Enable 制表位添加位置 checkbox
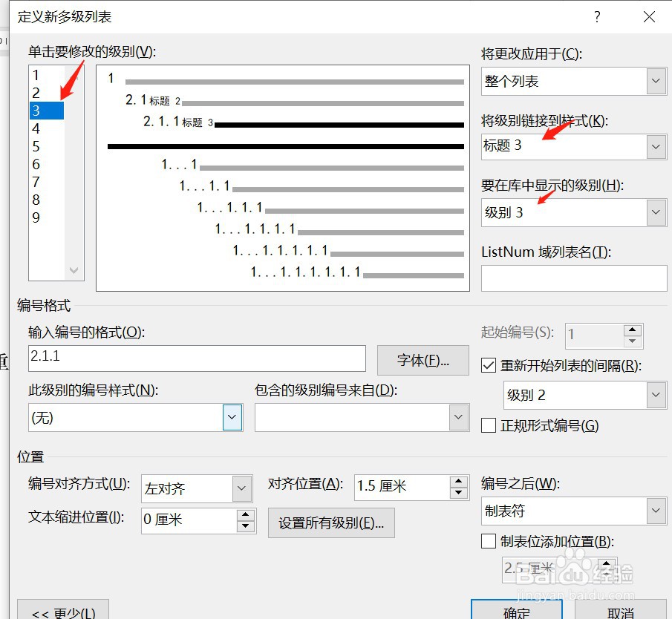Image resolution: width=672 pixels, height=619 pixels. click(488, 541)
